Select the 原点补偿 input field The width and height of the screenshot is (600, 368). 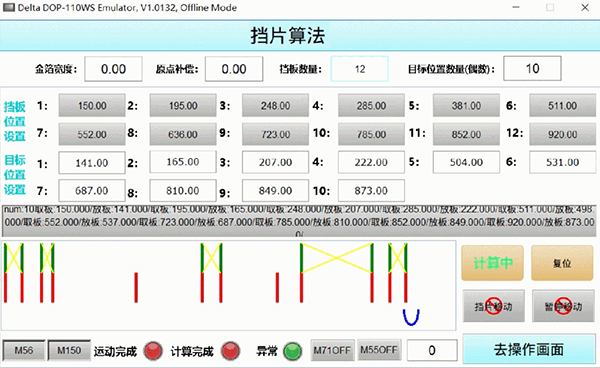tap(234, 69)
